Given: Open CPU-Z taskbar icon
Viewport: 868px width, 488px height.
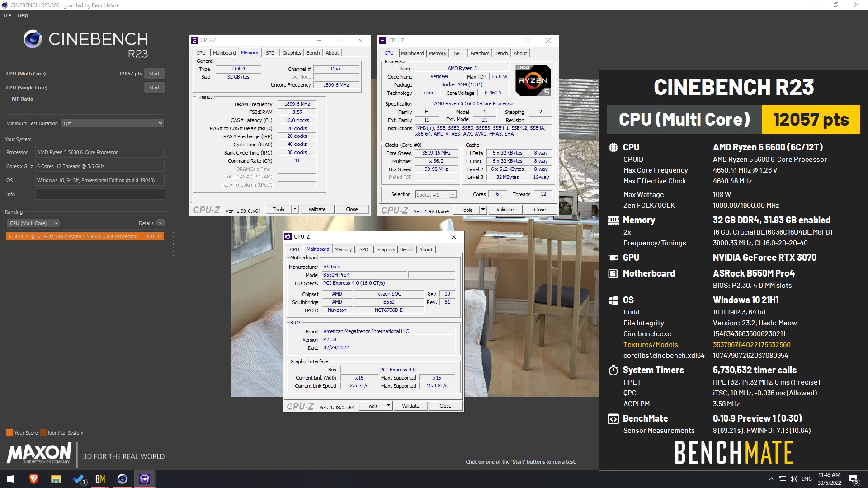Looking at the screenshot, I should 145,479.
